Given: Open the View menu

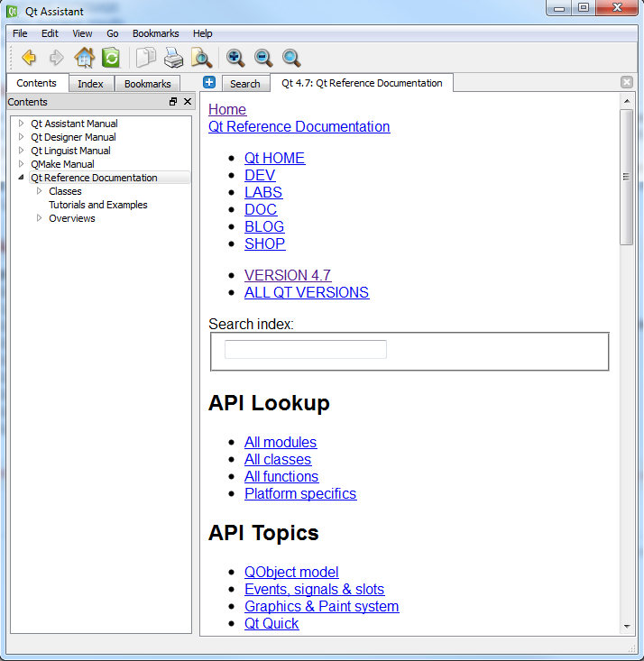Looking at the screenshot, I should (82, 33).
